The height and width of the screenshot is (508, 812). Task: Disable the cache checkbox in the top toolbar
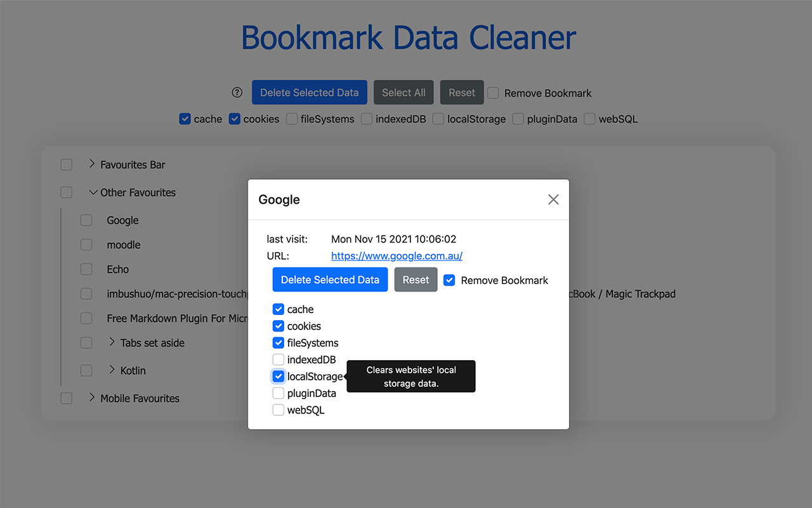[185, 119]
